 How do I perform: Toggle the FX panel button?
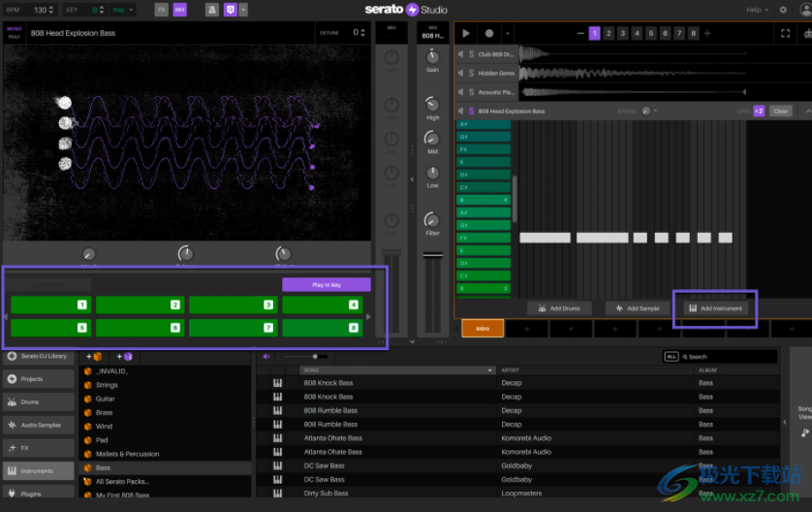tap(162, 10)
